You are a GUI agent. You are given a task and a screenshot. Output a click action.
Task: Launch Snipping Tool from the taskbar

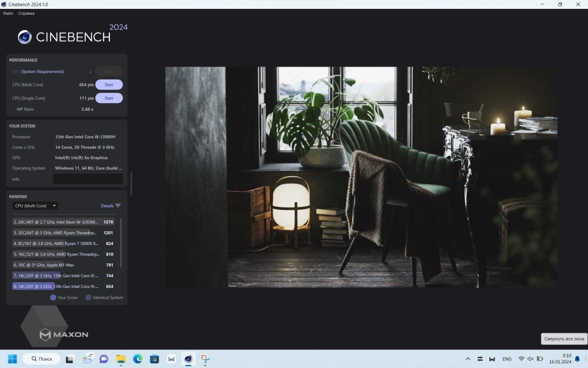205,359
